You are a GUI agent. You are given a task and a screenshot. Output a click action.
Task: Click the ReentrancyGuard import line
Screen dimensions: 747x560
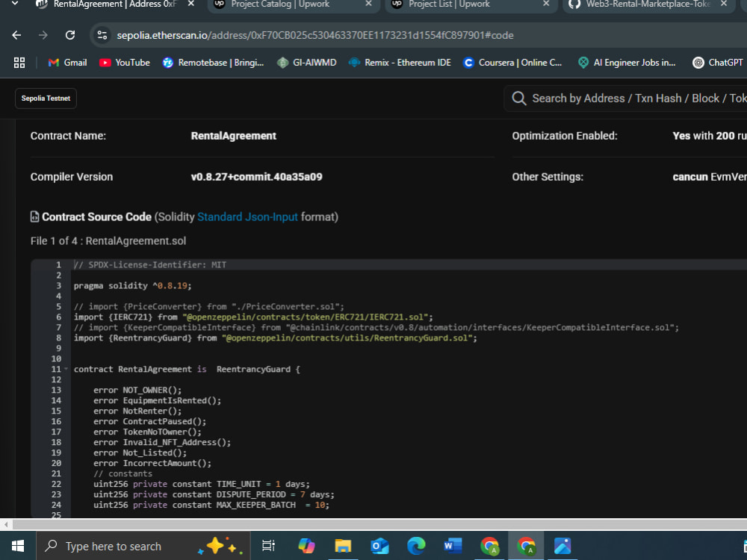pyautogui.click(x=276, y=338)
